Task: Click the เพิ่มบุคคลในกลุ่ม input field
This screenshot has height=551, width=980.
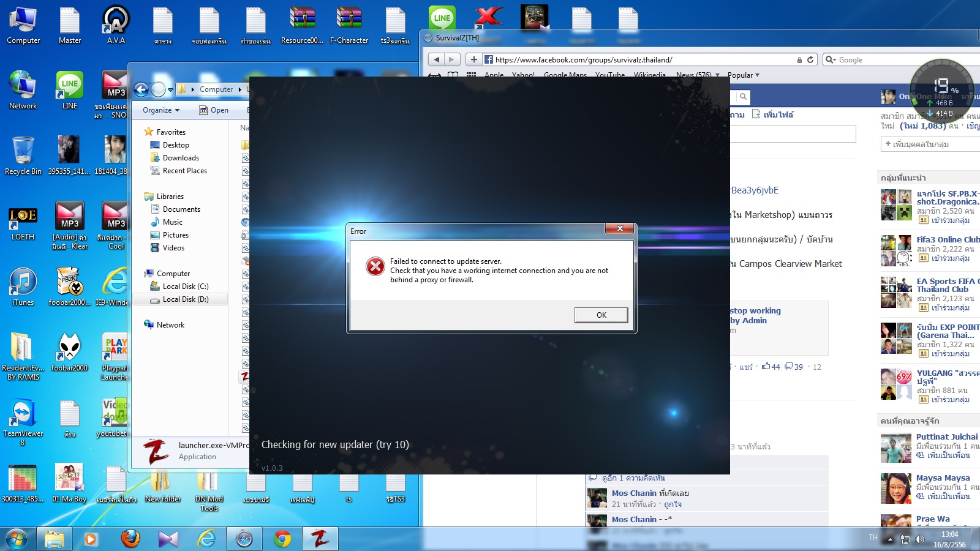Action: (930, 144)
